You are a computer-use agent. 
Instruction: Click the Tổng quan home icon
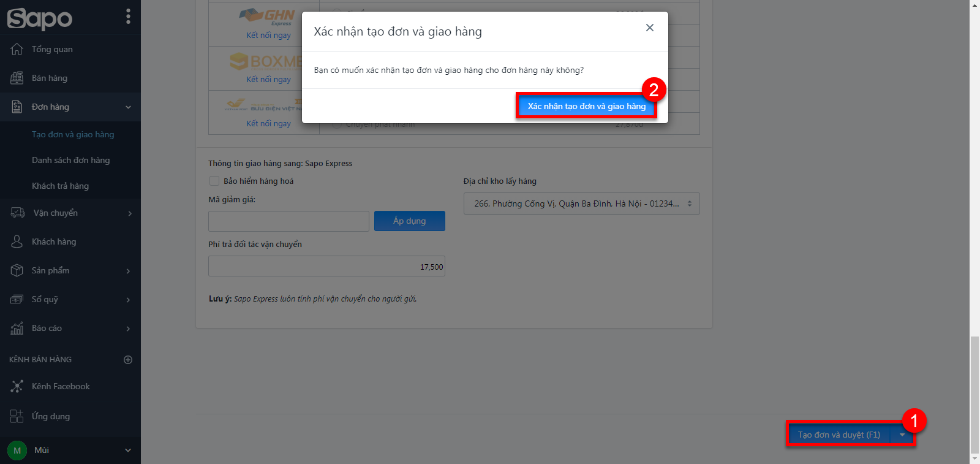click(17, 49)
